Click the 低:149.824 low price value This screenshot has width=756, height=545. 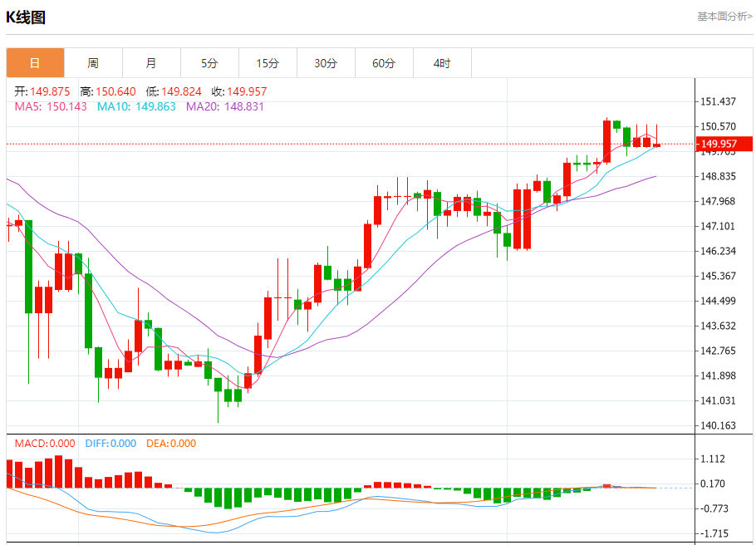(x=174, y=91)
